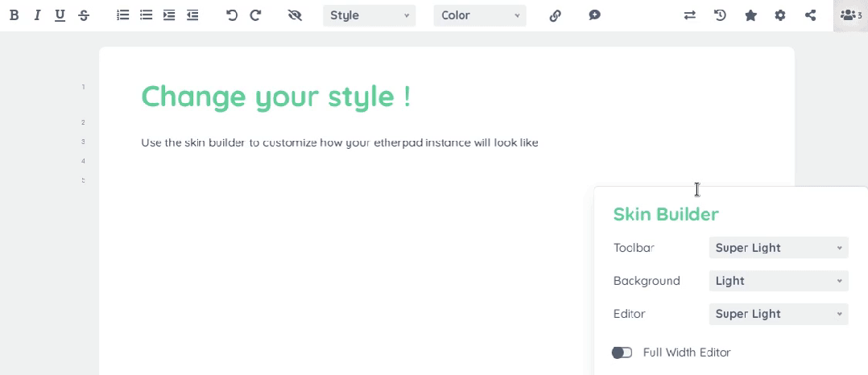868x375 pixels.
Task: Click the 'Full Width Editor' label
Action: [x=687, y=352]
